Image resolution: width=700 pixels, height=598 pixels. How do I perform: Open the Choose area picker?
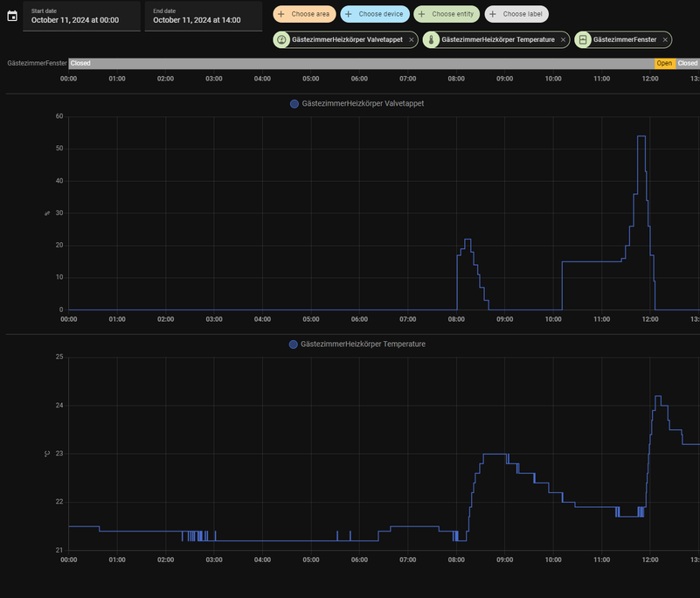(x=303, y=14)
